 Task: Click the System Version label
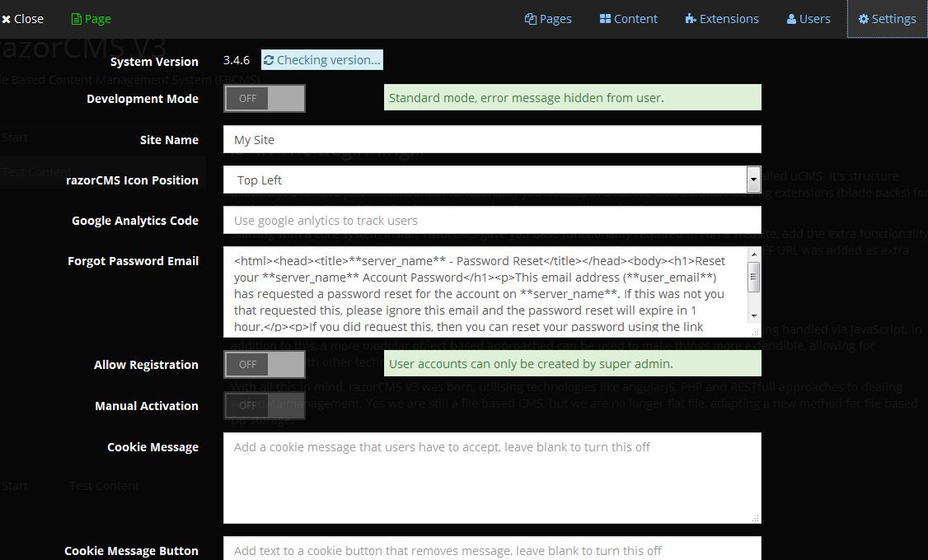[x=154, y=62]
